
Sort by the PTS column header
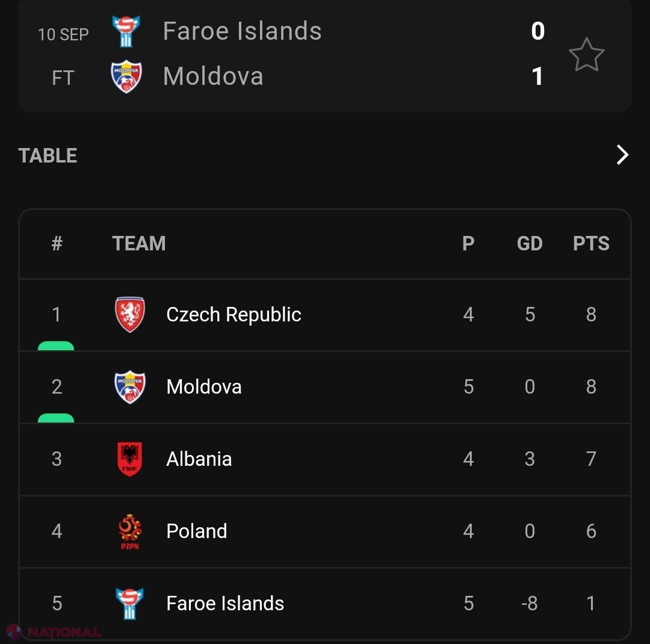pos(591,243)
